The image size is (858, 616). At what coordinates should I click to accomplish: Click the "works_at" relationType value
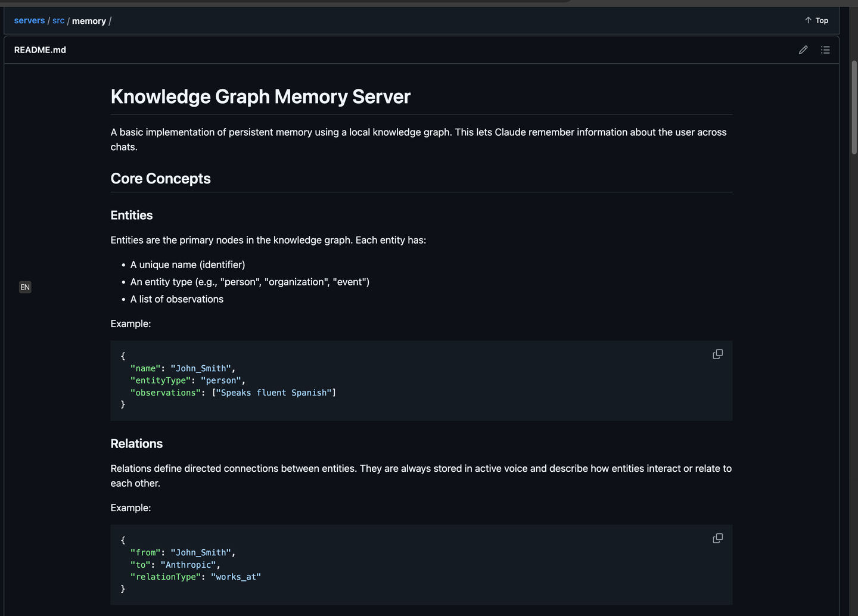click(236, 577)
